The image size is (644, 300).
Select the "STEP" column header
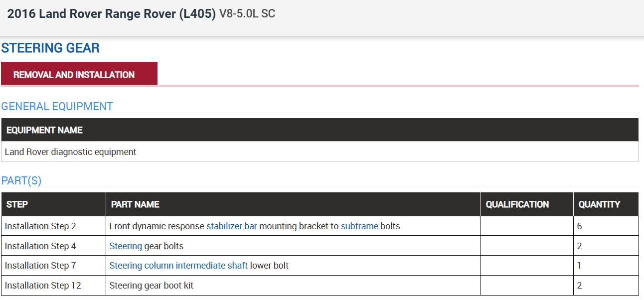[x=17, y=204]
